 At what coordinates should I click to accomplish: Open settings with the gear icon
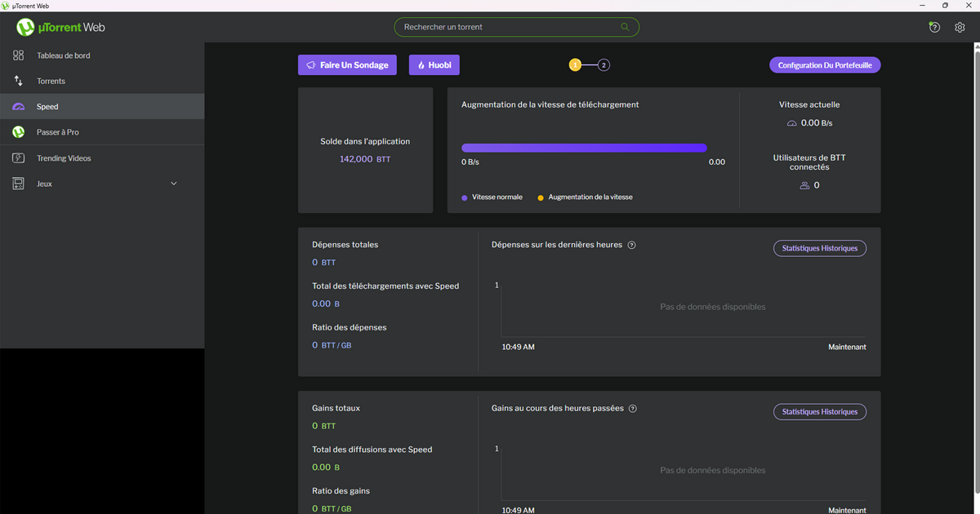point(960,27)
